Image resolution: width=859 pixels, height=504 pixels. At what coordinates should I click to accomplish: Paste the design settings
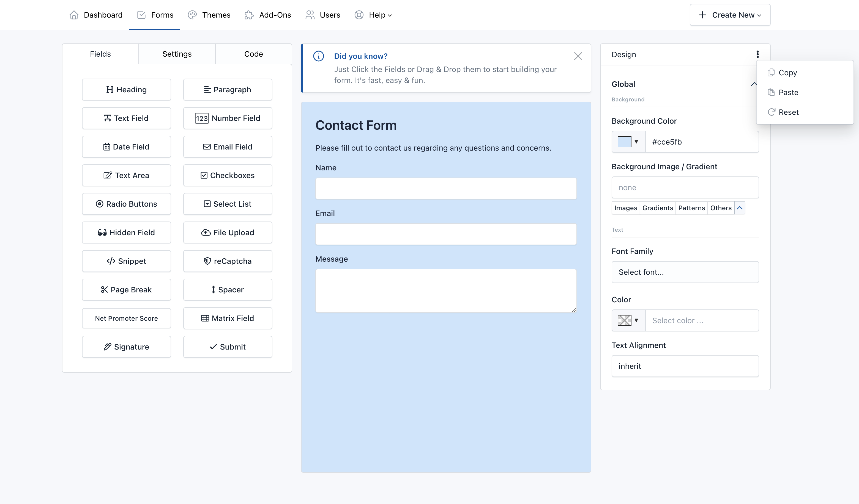[x=789, y=92]
